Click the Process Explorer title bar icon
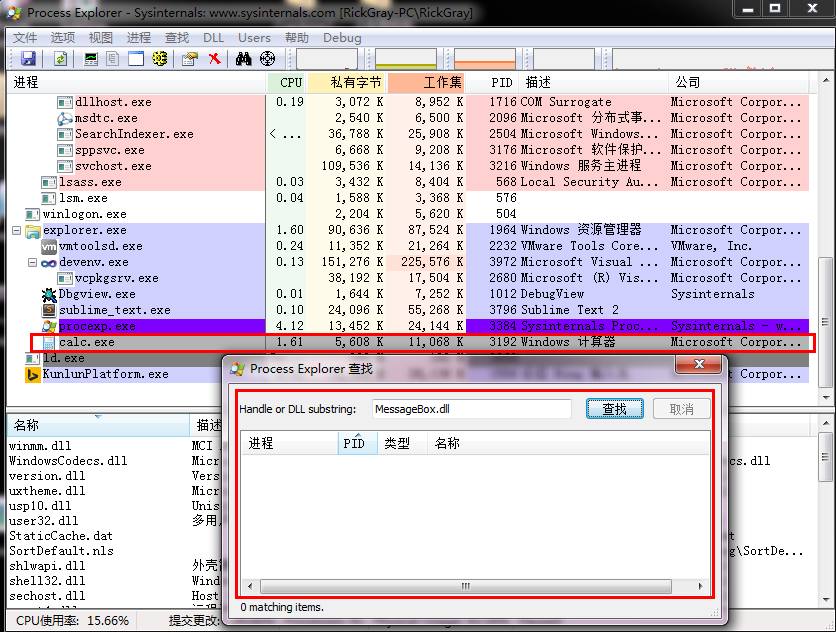836x632 pixels. coord(14,13)
